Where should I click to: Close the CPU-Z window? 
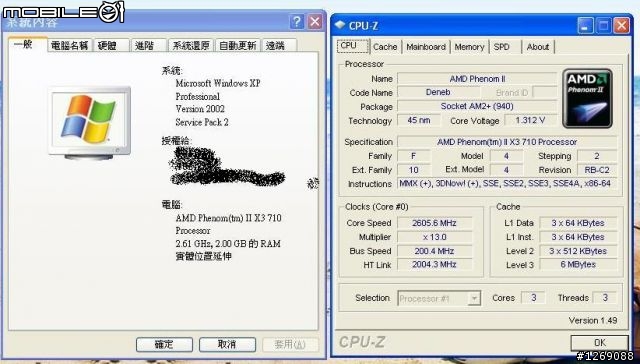tap(621, 26)
